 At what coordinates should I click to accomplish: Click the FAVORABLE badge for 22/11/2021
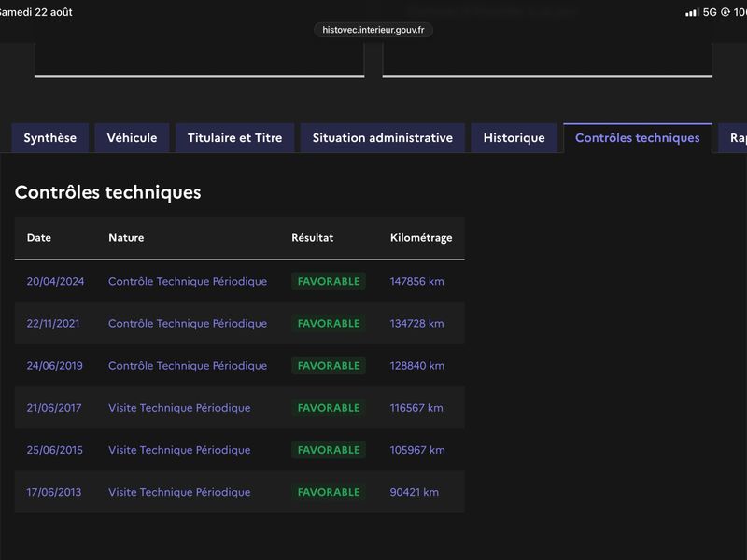[x=329, y=324]
